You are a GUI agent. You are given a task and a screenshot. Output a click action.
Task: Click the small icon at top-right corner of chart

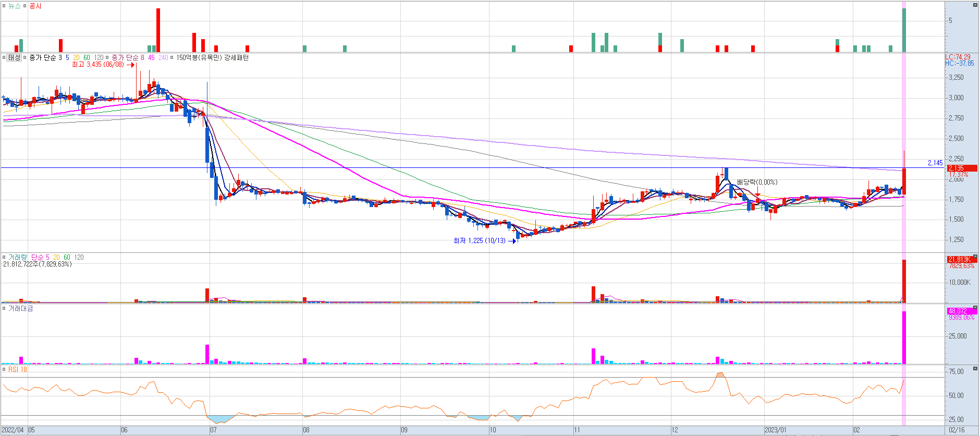pyautogui.click(x=975, y=5)
